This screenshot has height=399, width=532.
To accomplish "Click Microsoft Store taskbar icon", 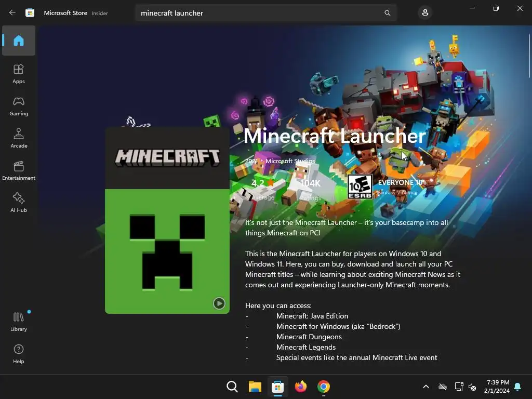I will coord(277,387).
